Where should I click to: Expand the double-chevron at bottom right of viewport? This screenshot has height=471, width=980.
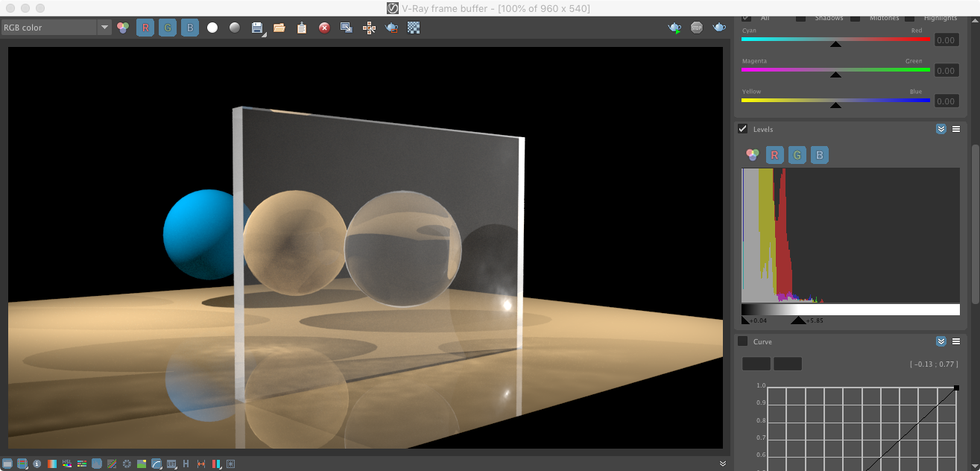point(722,464)
